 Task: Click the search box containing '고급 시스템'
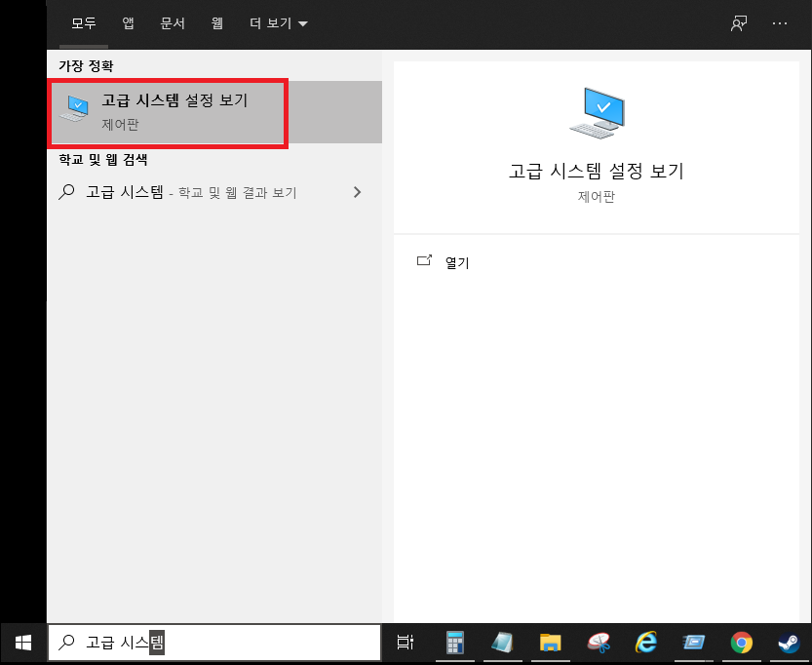coord(214,643)
